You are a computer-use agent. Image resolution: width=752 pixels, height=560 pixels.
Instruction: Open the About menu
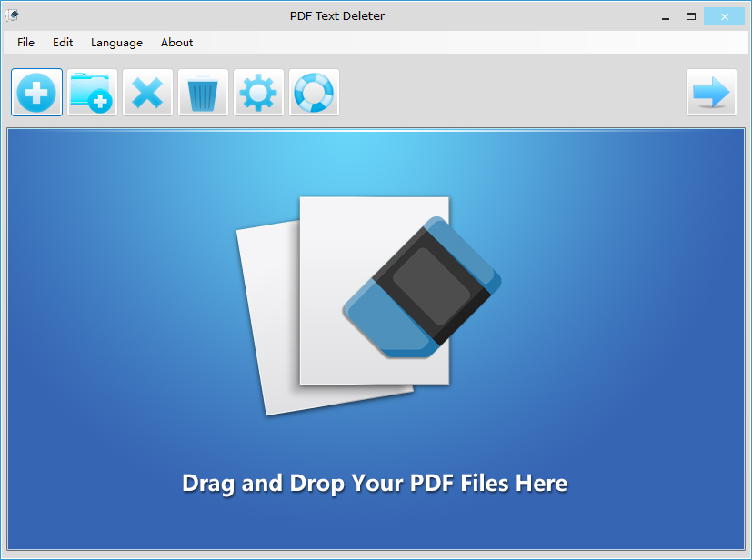click(177, 42)
